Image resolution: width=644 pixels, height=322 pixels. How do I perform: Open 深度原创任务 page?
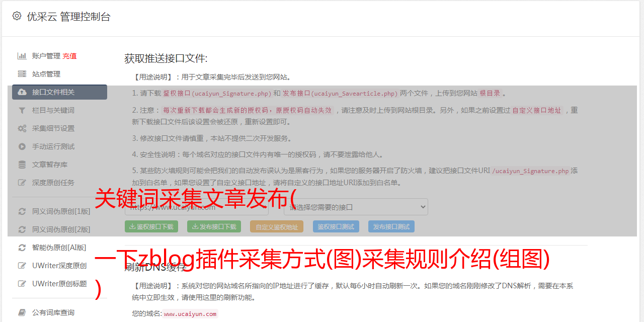click(x=53, y=183)
